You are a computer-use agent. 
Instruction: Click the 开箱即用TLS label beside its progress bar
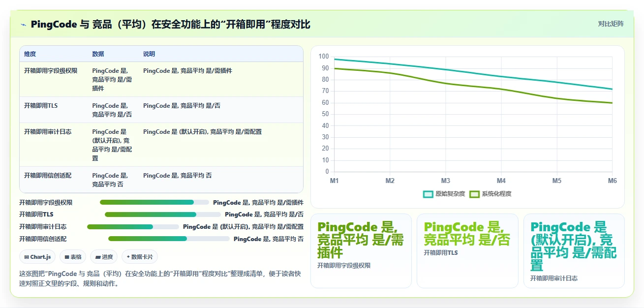(36, 215)
